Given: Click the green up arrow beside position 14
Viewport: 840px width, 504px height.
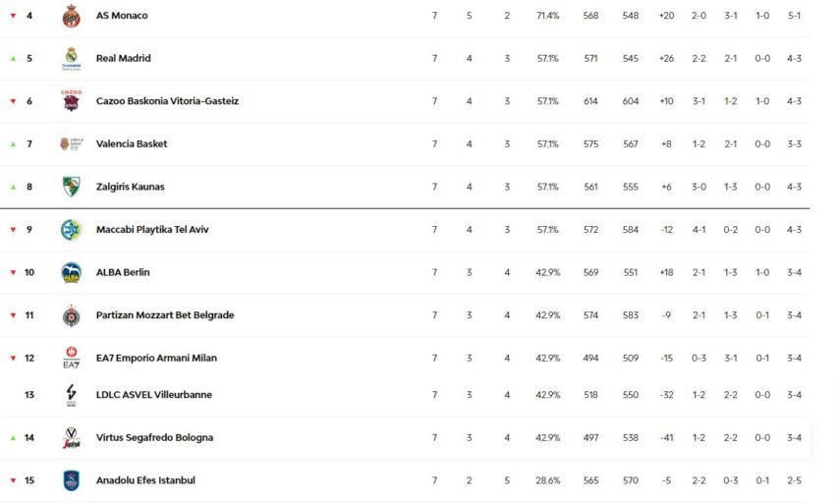Looking at the screenshot, I should coord(13,438).
